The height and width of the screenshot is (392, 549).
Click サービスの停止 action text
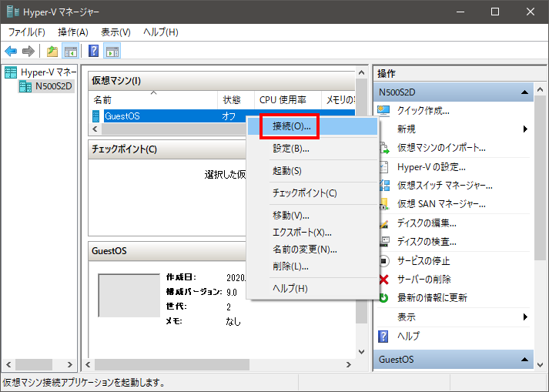(423, 261)
